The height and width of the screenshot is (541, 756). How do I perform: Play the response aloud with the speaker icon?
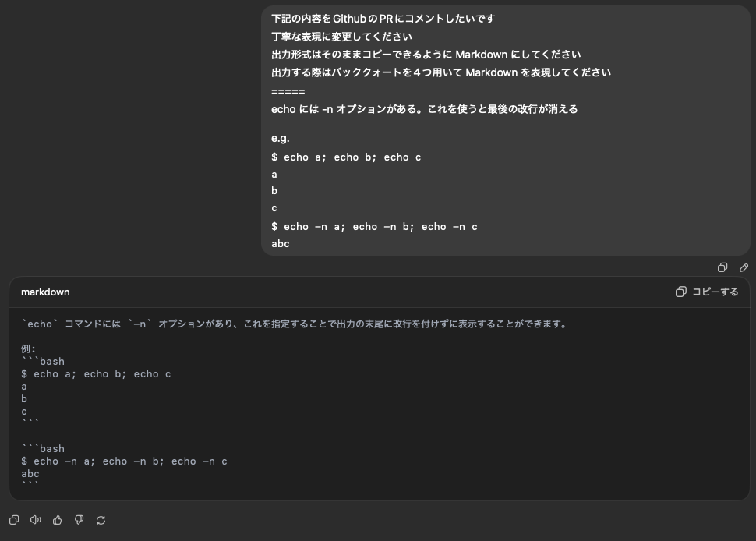(x=34, y=520)
